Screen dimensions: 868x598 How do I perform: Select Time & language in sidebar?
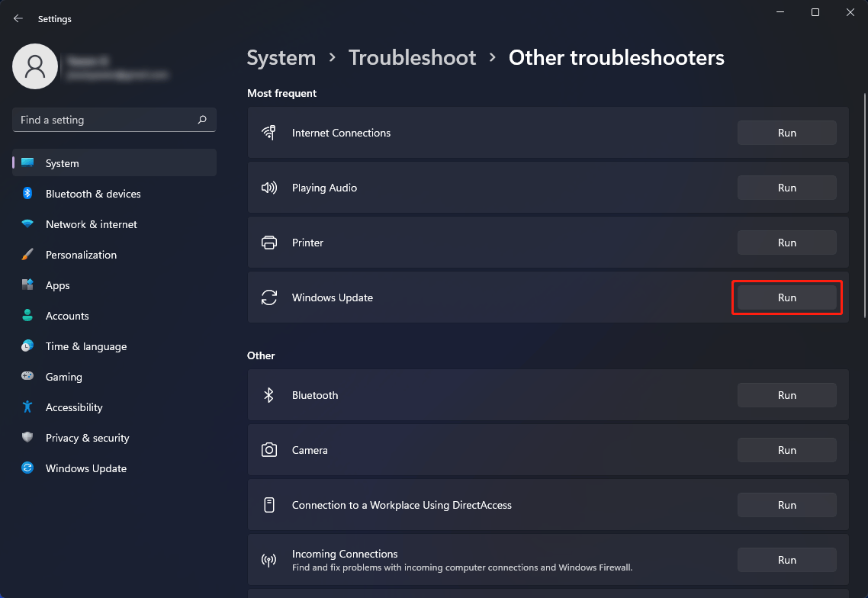coord(85,346)
